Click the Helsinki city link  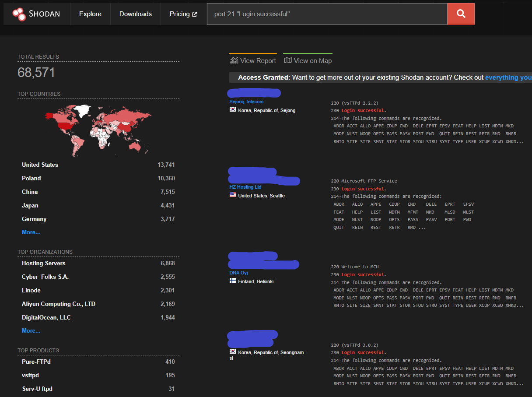[265, 281]
